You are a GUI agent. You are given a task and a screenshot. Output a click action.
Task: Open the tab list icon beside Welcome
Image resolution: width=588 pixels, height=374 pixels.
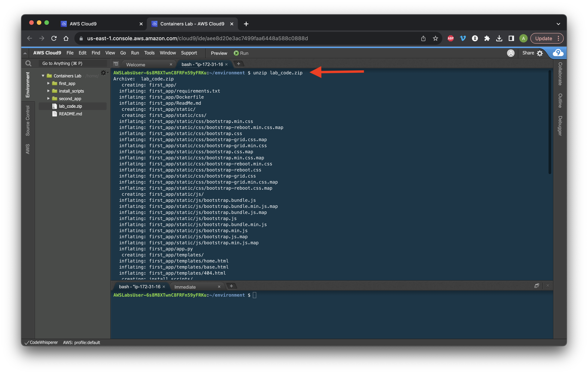[x=116, y=64]
